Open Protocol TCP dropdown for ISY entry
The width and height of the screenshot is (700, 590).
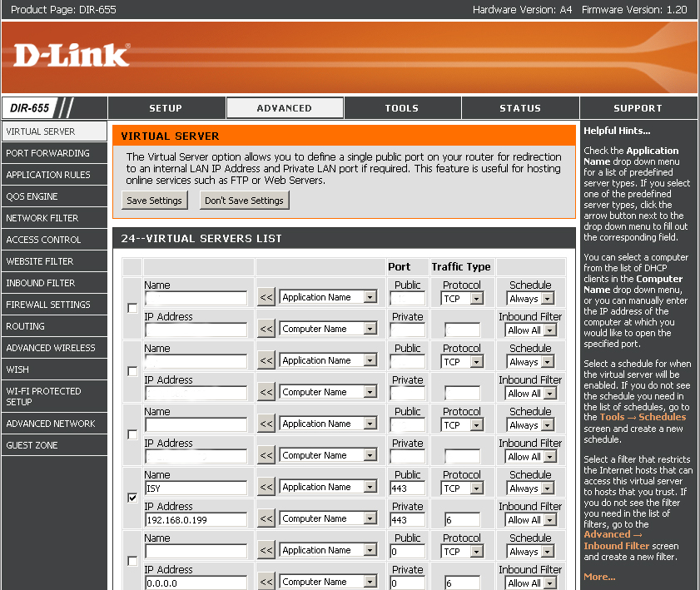tap(462, 488)
